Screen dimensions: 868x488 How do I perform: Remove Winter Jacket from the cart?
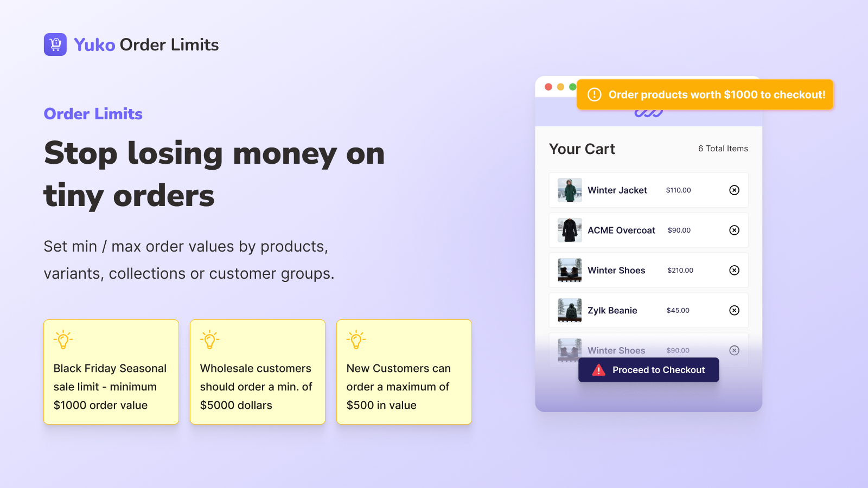tap(734, 190)
